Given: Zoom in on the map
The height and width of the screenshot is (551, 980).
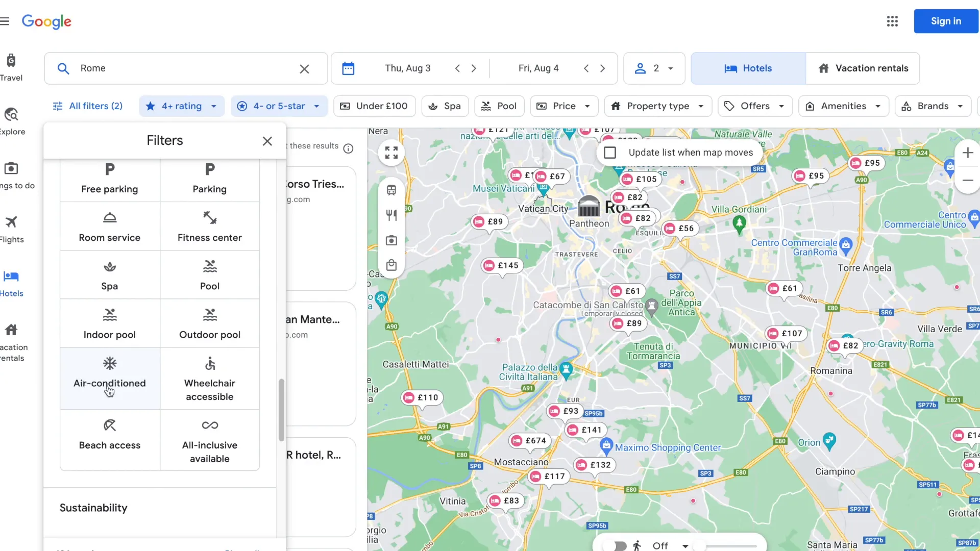Looking at the screenshot, I should [x=968, y=153].
